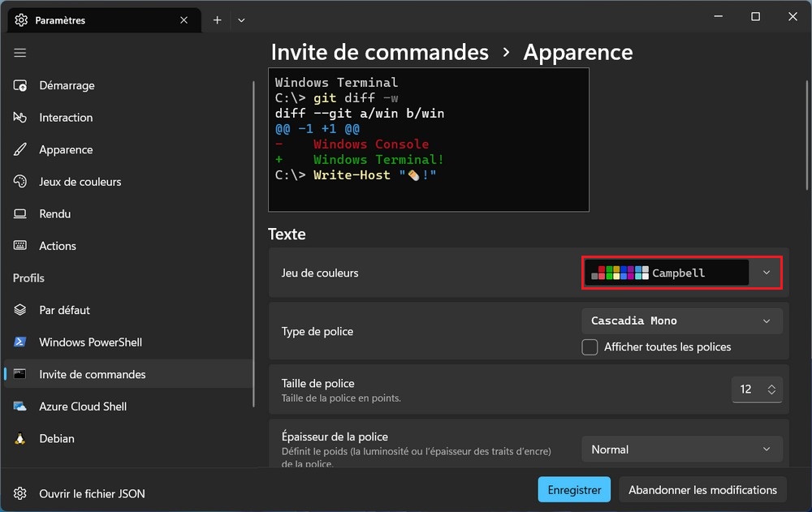Expand the Campbell color scheme dropdown

(682, 273)
